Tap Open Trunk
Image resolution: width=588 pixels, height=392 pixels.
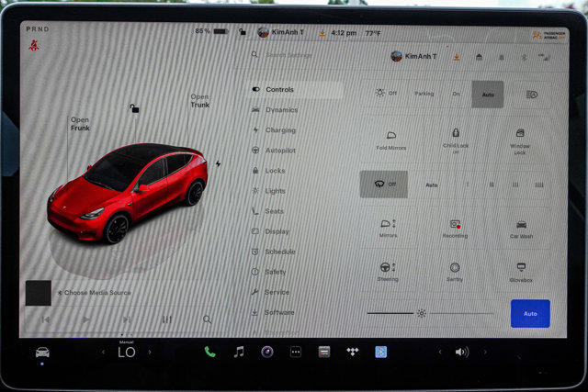click(x=200, y=101)
